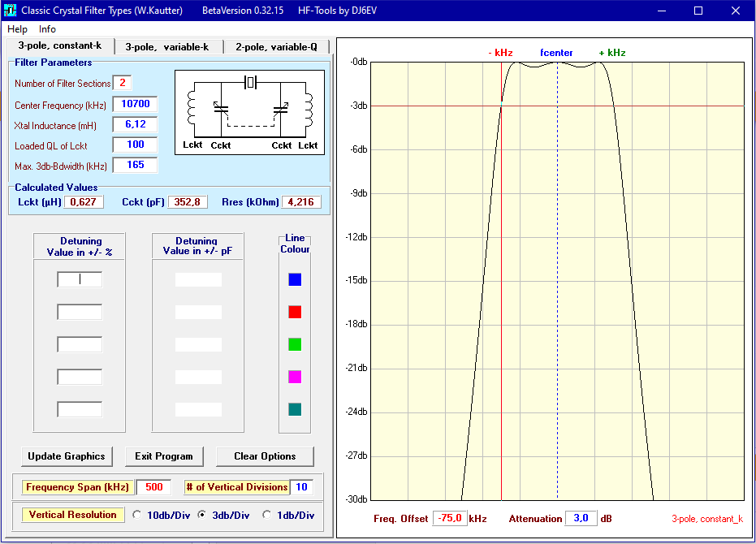Click the green + kHz marker label
This screenshot has height=544, width=756.
(612, 53)
